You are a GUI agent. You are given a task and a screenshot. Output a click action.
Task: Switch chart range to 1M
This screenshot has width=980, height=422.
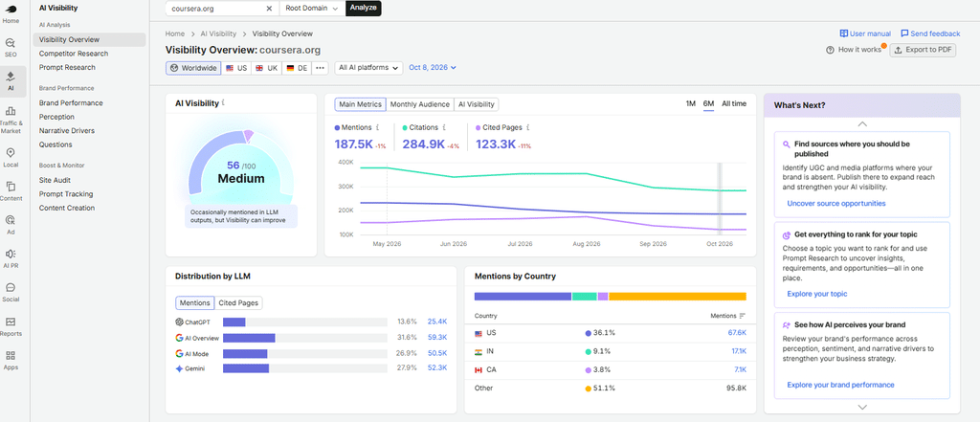[691, 103]
